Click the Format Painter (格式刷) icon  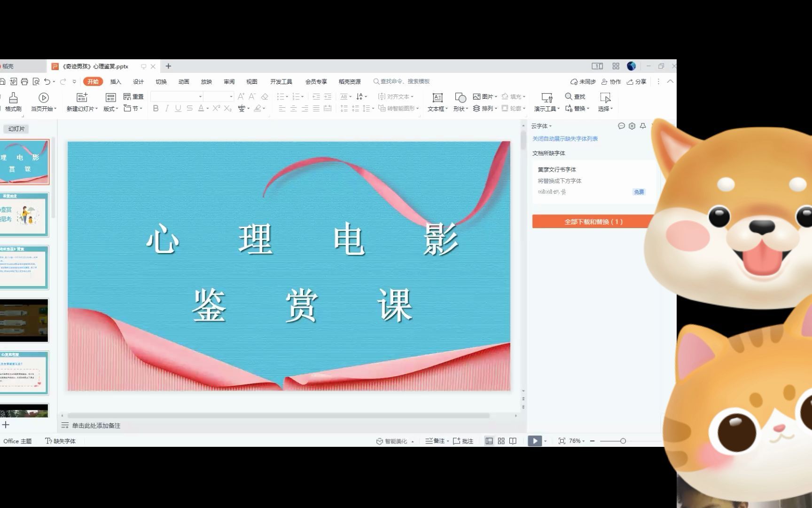13,97
